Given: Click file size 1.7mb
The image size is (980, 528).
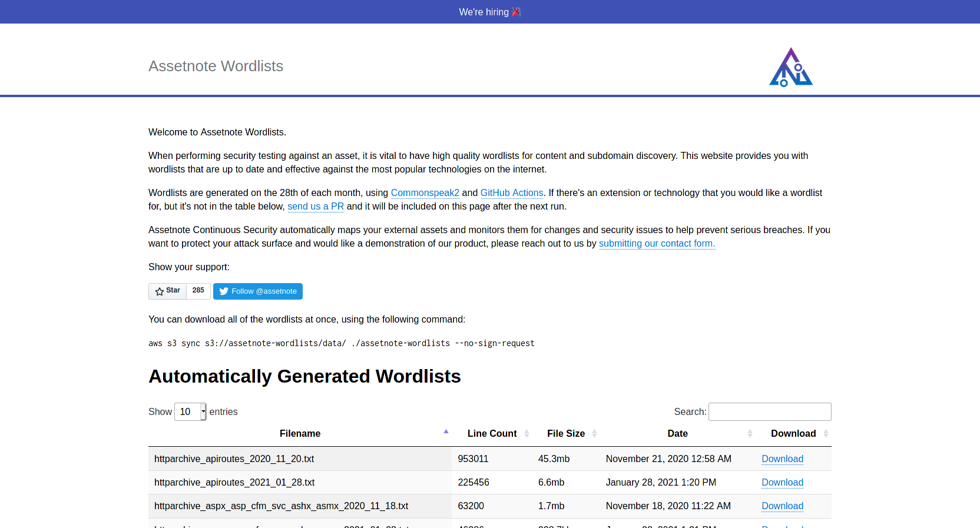Looking at the screenshot, I should point(551,506).
